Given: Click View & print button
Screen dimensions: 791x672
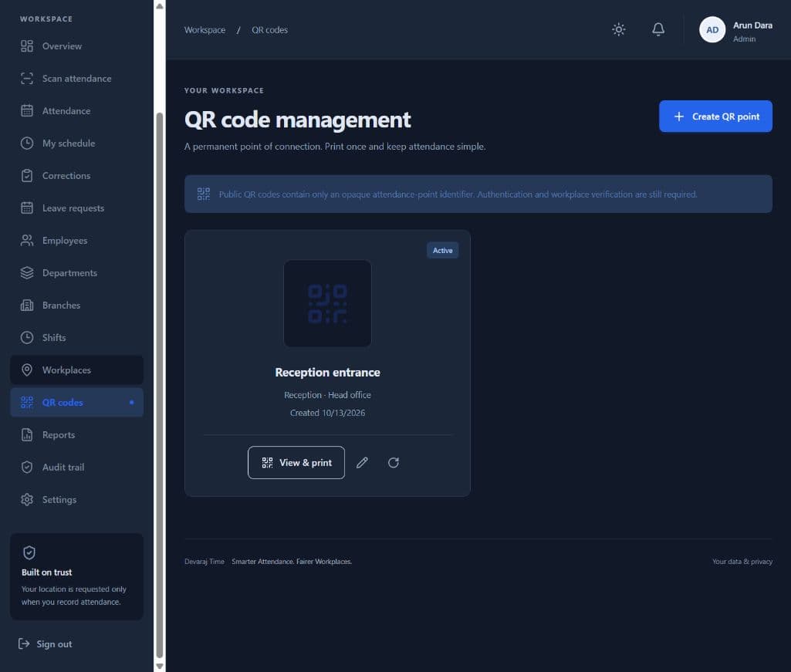Looking at the screenshot, I should point(296,463).
